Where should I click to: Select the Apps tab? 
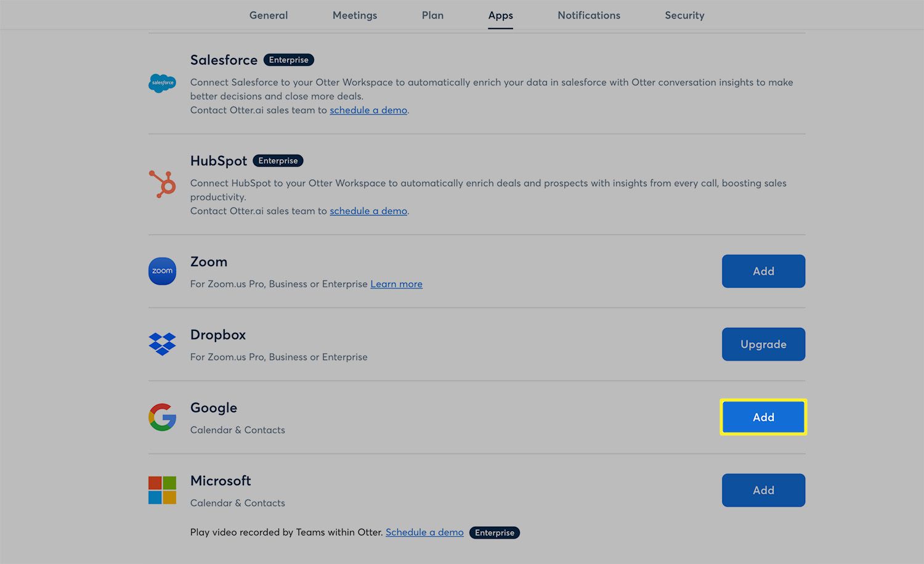(500, 15)
